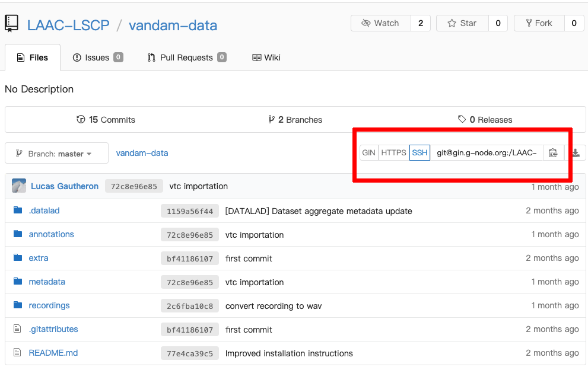View the forks count 0

point(574,23)
